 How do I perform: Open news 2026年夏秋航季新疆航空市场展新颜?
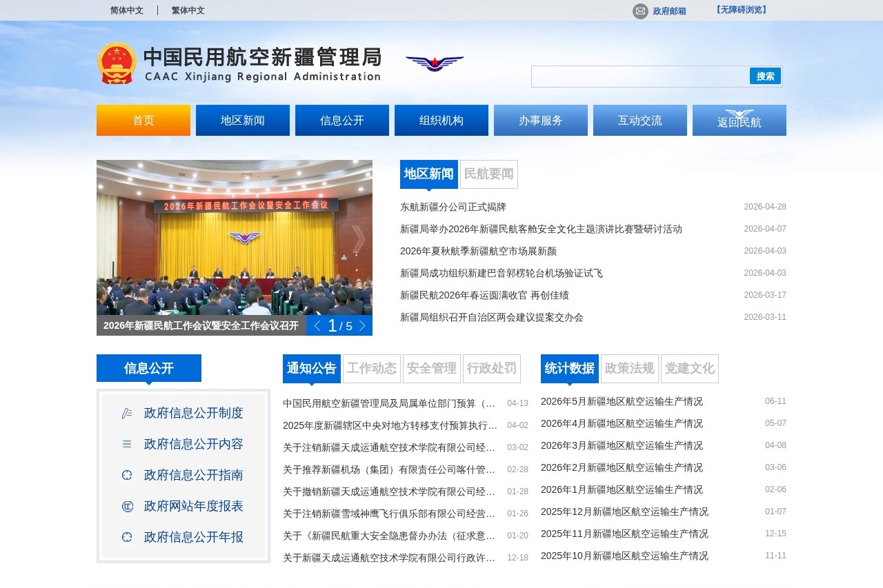(478, 251)
